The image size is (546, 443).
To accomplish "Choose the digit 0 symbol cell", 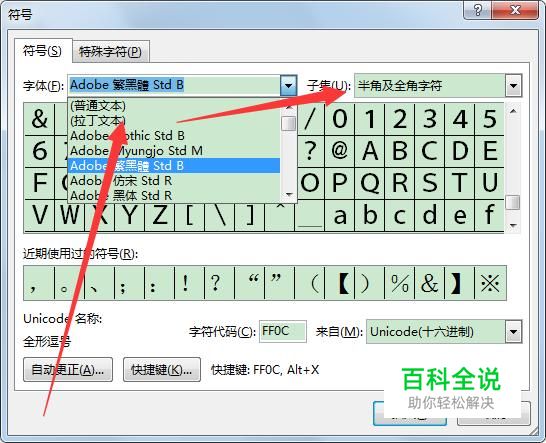I will 340,119.
